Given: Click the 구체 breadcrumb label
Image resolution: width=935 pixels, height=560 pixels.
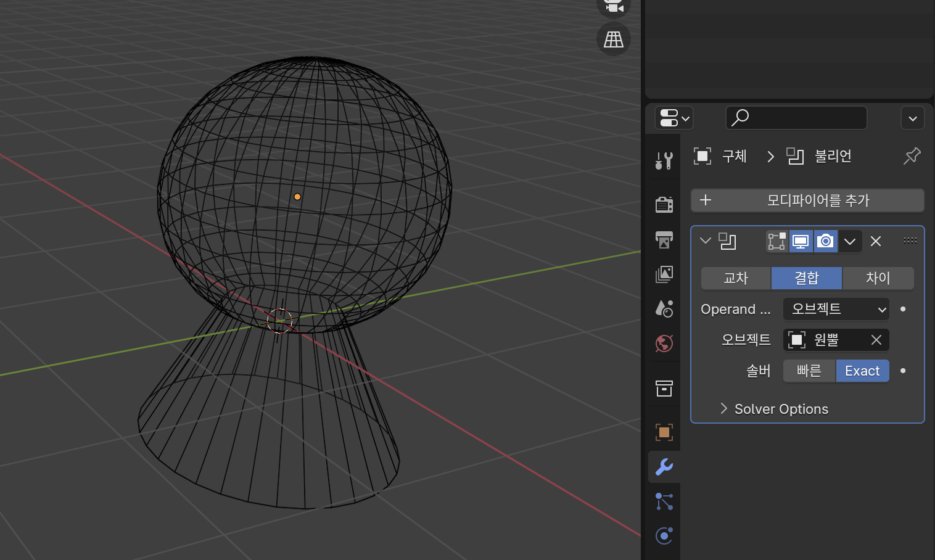Looking at the screenshot, I should pyautogui.click(x=735, y=156).
